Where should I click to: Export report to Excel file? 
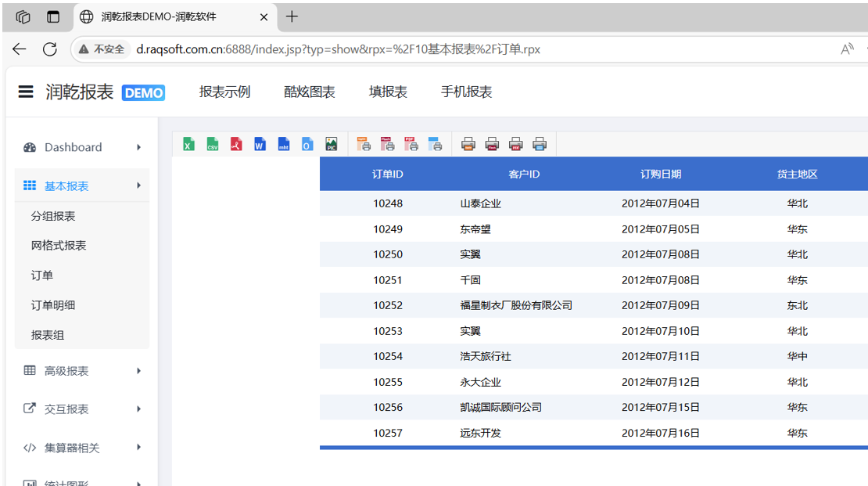click(x=188, y=144)
